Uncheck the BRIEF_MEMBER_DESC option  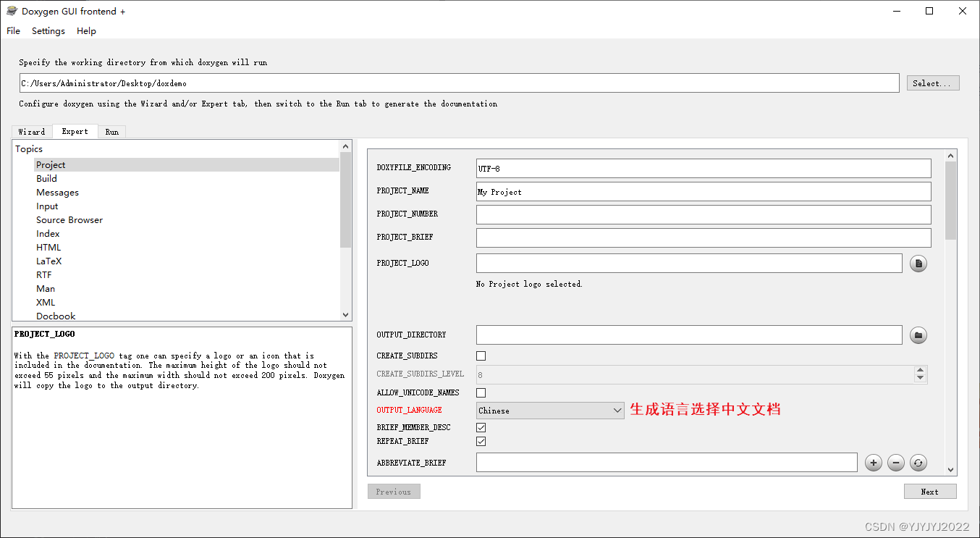coord(481,427)
